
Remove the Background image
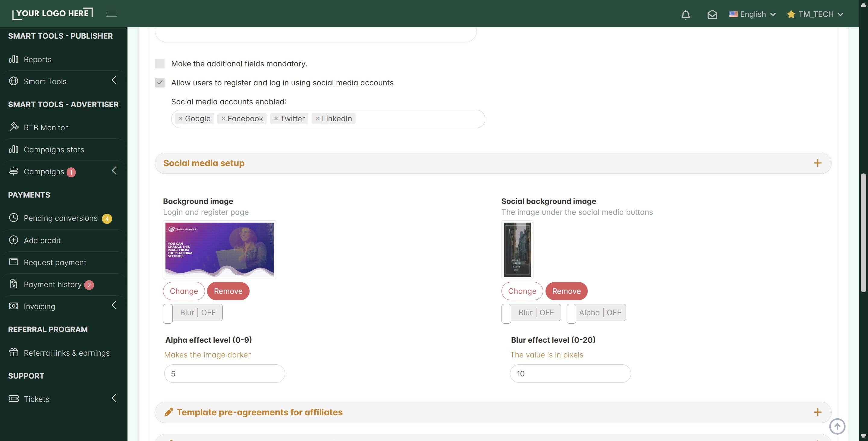click(228, 291)
